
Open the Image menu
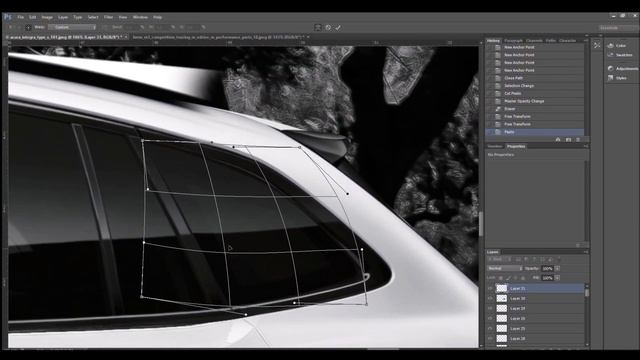pos(47,17)
